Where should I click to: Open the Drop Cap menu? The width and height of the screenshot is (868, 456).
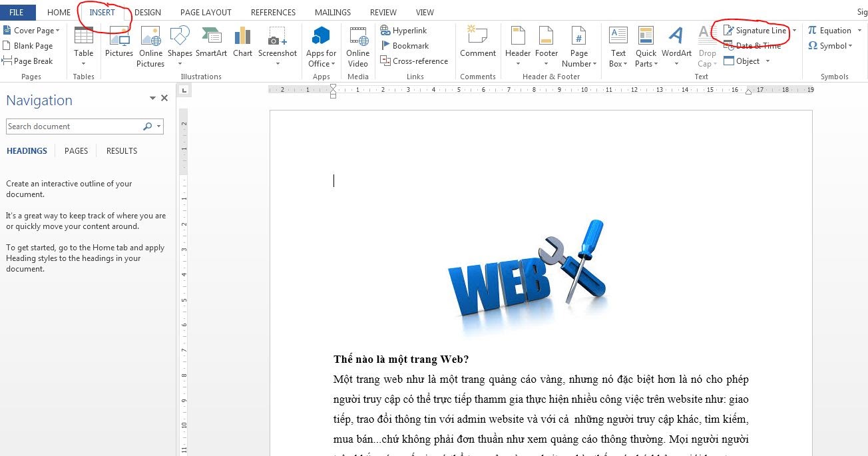tap(707, 47)
